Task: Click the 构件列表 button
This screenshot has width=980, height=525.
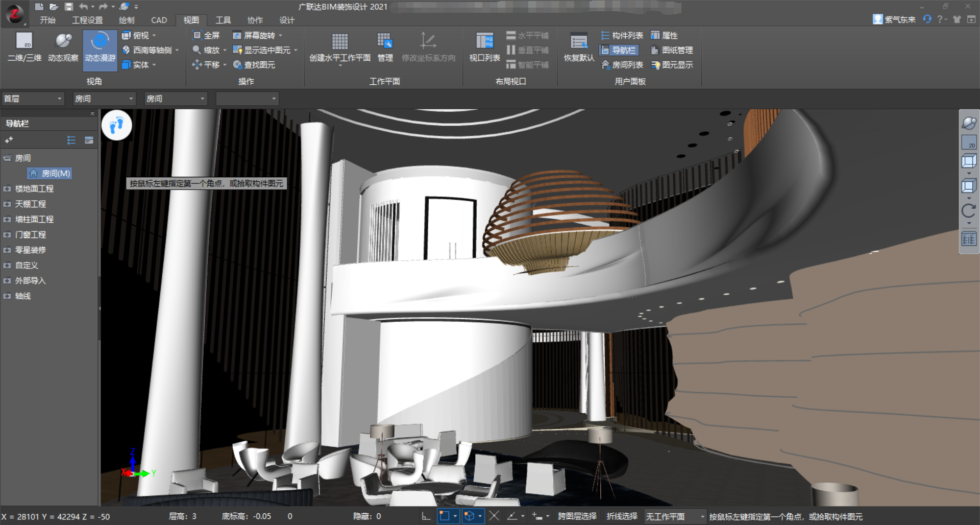Action: (x=622, y=35)
